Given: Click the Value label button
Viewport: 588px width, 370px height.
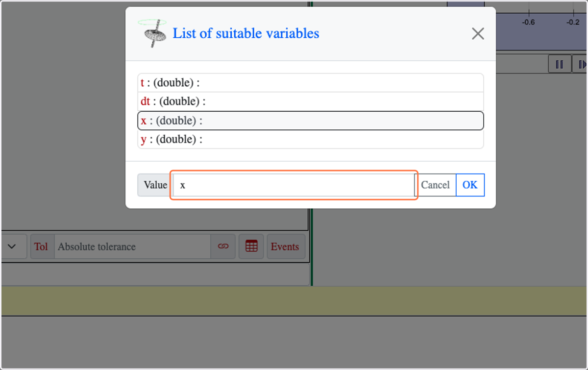Looking at the screenshot, I should pyautogui.click(x=155, y=185).
